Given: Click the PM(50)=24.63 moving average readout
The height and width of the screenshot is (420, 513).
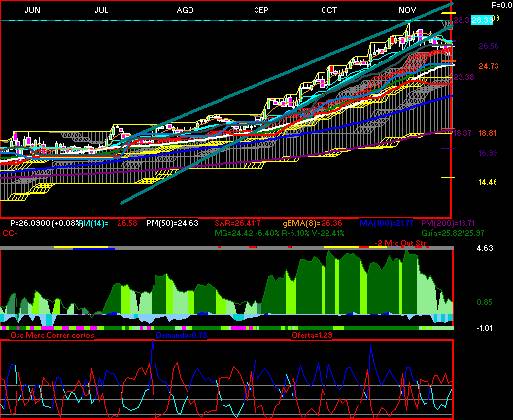Looking at the screenshot, I should pos(172,223).
